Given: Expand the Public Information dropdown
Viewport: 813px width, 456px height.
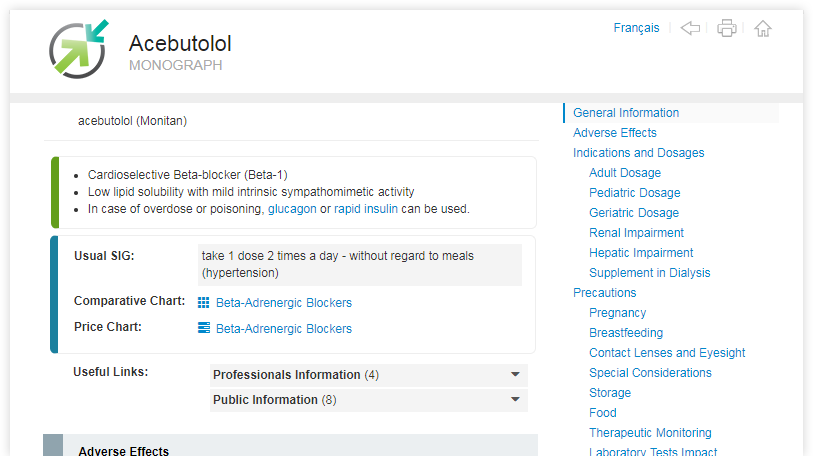Looking at the screenshot, I should tap(369, 400).
